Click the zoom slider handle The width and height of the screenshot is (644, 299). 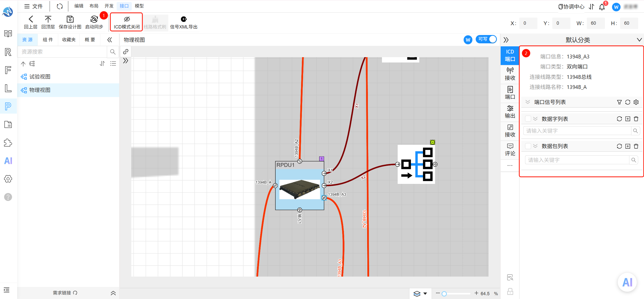(444, 294)
